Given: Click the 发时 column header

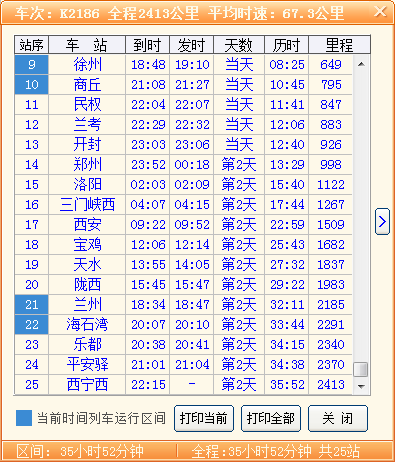Looking at the screenshot, I should tap(192, 45).
